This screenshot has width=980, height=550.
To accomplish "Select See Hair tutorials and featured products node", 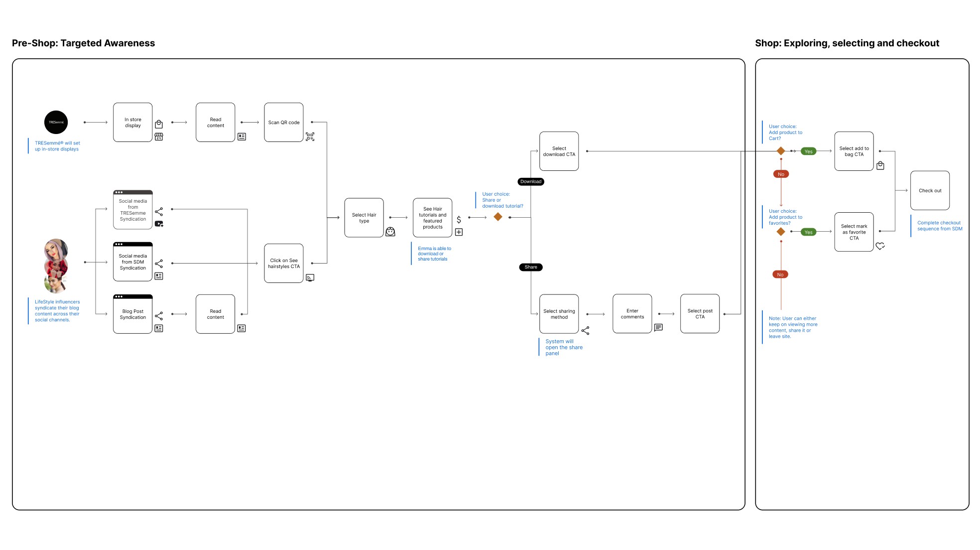I will click(433, 218).
